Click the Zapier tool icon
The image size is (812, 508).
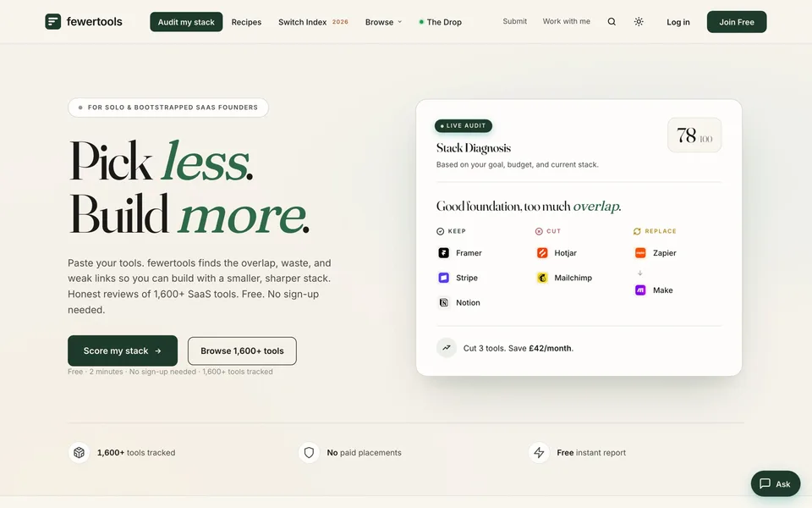(640, 253)
